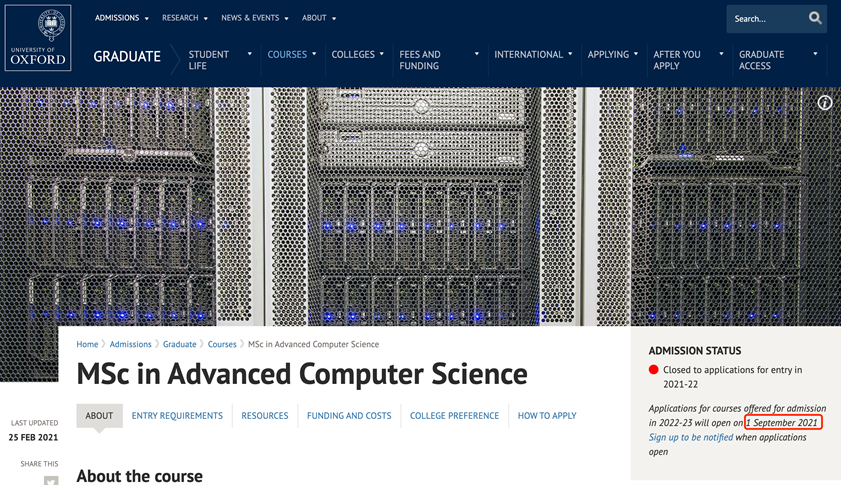Viewport: 841px width, 485px height.
Task: Click the Home breadcrumb link
Action: point(87,344)
